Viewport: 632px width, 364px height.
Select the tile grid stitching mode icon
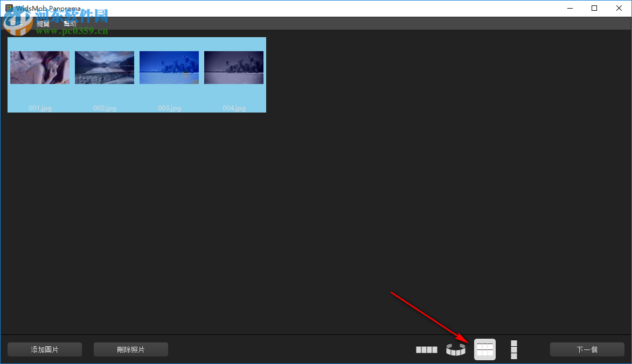484,349
